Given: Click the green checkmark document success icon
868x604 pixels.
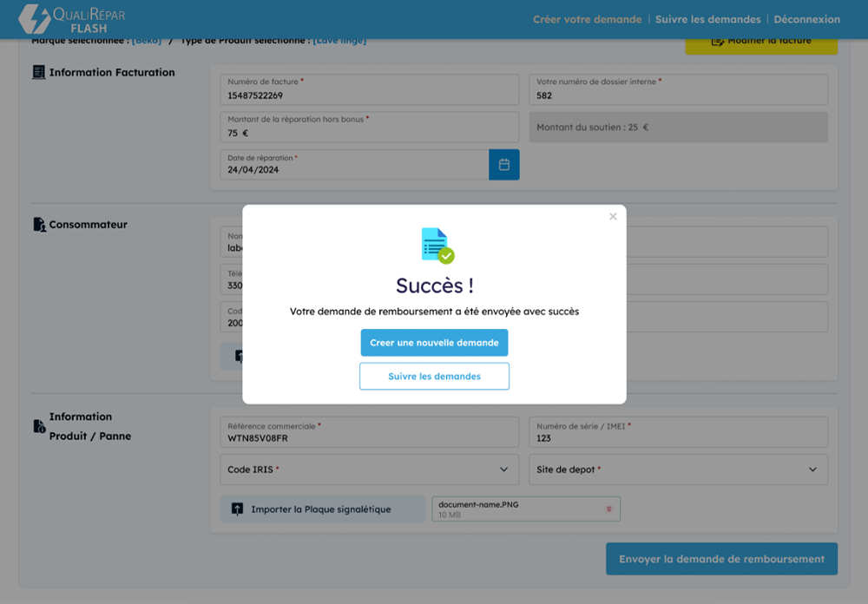Looking at the screenshot, I should [437, 246].
